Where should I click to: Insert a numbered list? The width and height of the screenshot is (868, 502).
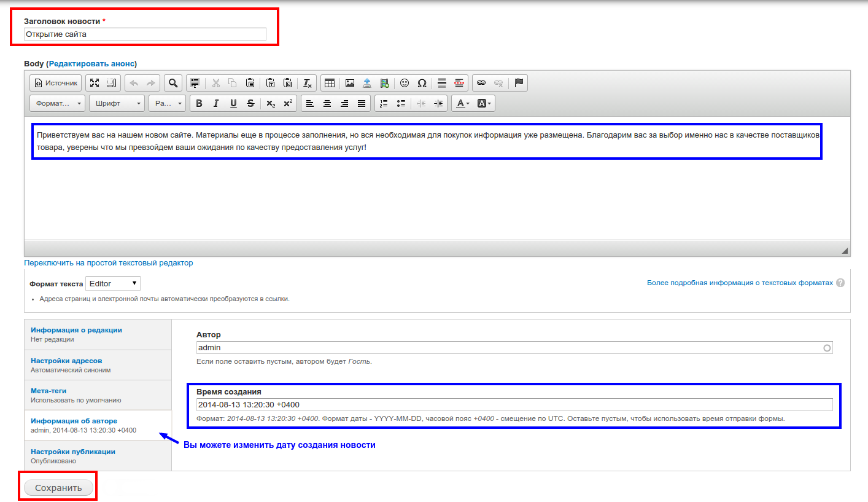pyautogui.click(x=384, y=104)
